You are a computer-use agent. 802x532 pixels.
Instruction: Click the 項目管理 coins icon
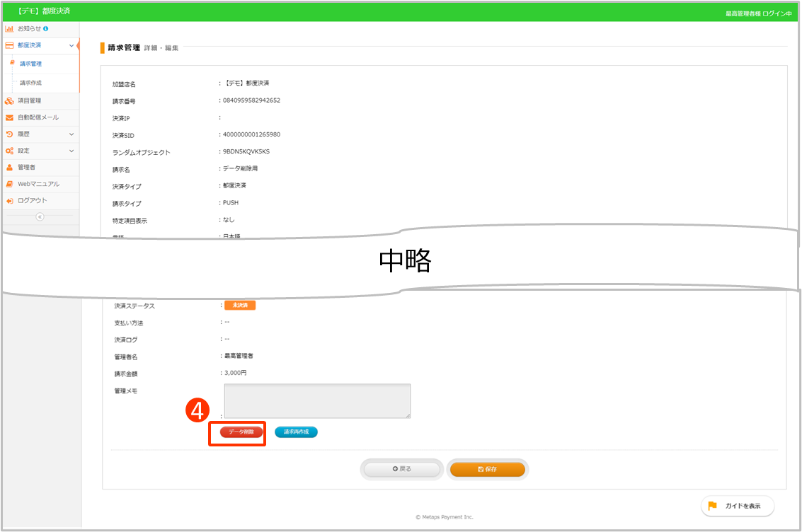click(9, 101)
